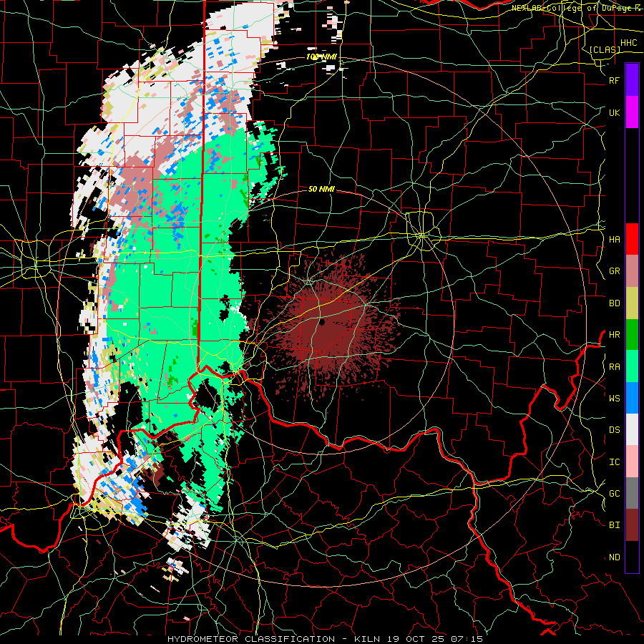Screen dimensions: 644x644
Task: Click the 'BD' legend label
Action: pos(614,303)
